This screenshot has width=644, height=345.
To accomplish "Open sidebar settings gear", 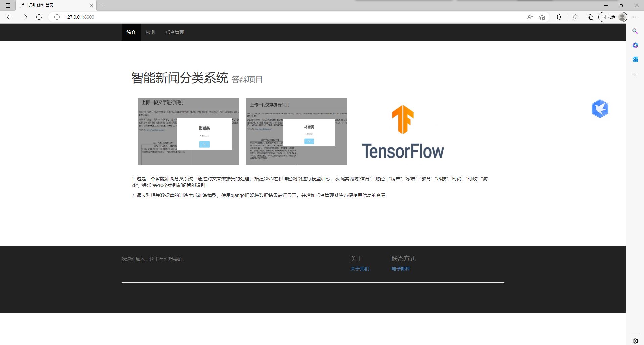I will 635,341.
